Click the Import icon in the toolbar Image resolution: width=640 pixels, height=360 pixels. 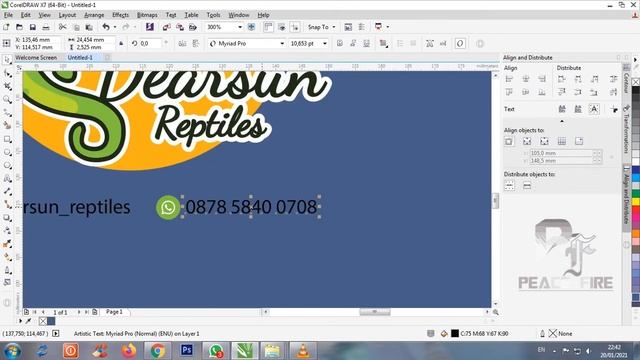(x=167, y=27)
